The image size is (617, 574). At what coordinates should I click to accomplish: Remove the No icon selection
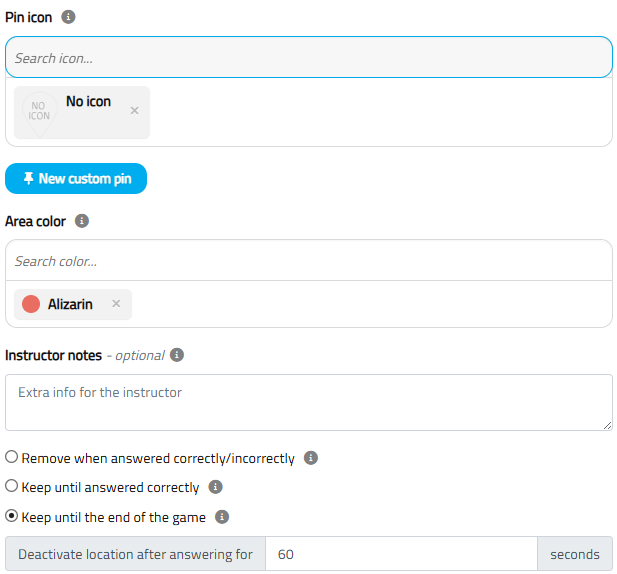[x=135, y=111]
